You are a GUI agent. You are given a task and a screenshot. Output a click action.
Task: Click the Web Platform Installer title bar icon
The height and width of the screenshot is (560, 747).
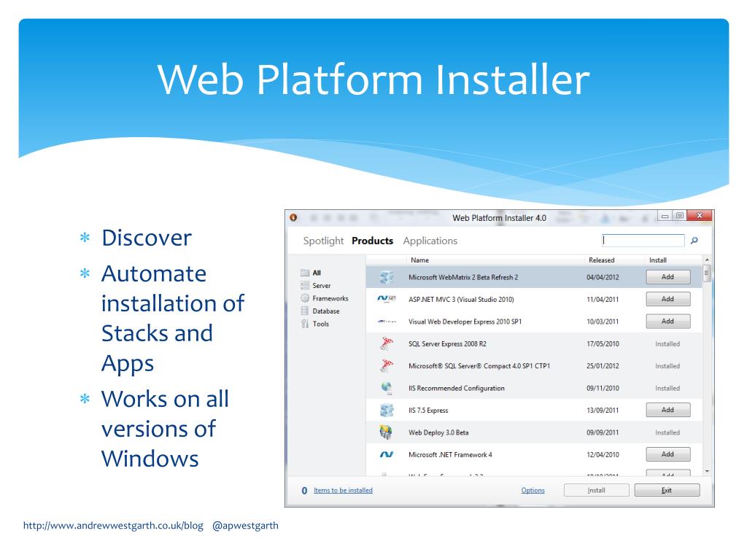(x=293, y=217)
